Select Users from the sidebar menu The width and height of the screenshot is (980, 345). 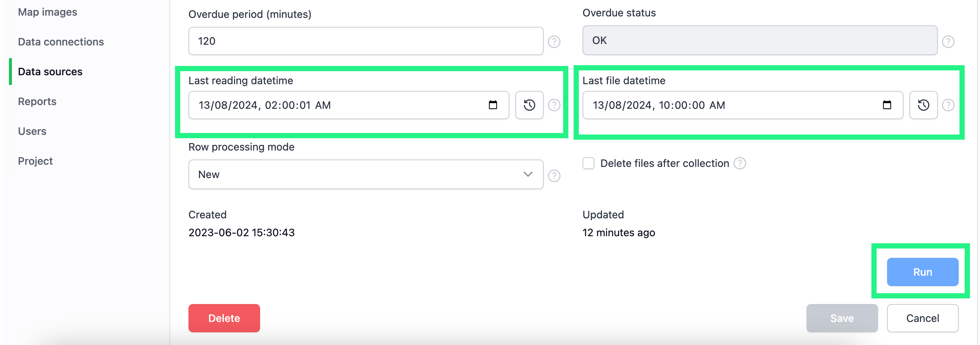coord(32,131)
